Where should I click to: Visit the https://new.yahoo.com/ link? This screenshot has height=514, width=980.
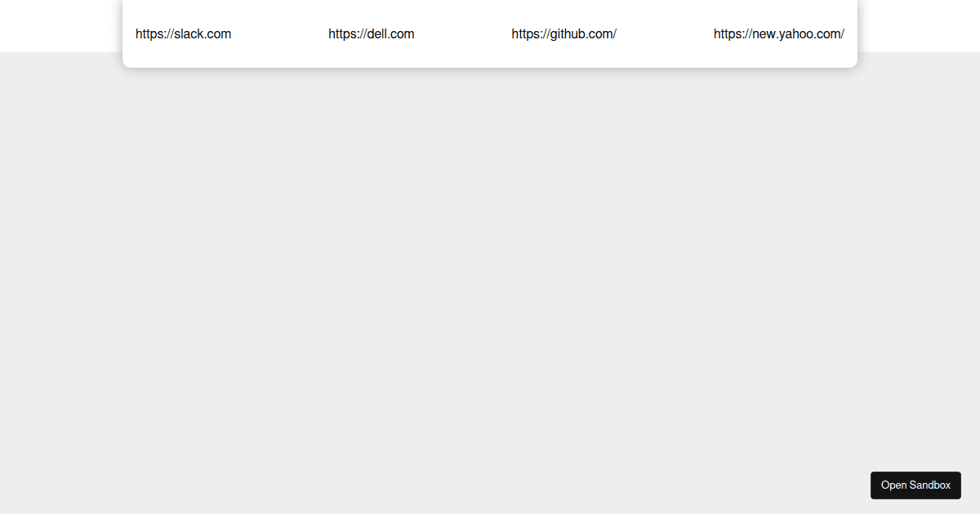coord(778,33)
